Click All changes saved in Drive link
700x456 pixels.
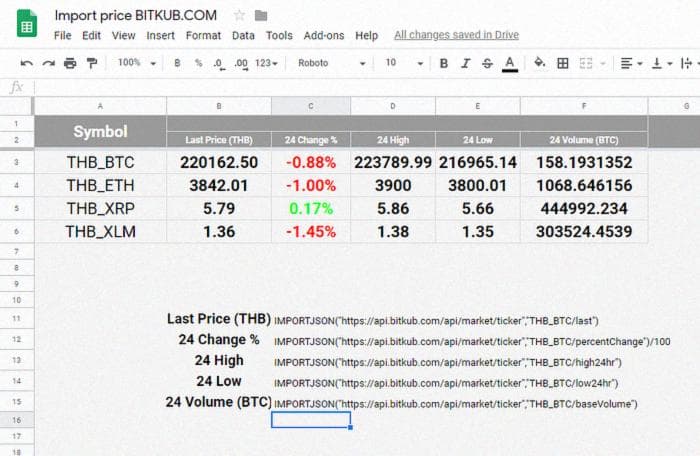pyautogui.click(x=456, y=35)
